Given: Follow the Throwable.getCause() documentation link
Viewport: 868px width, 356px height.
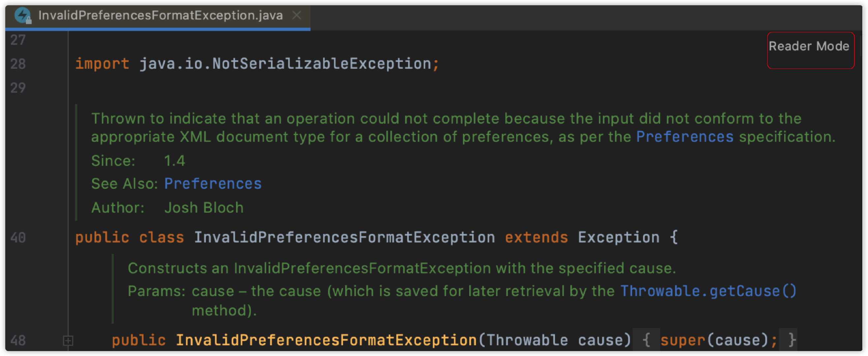Looking at the screenshot, I should 708,291.
